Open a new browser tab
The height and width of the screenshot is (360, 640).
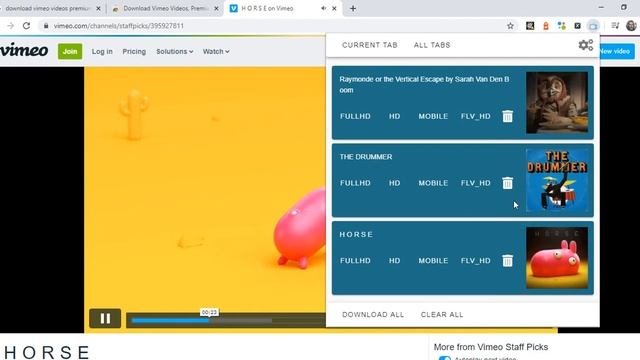[x=353, y=8]
